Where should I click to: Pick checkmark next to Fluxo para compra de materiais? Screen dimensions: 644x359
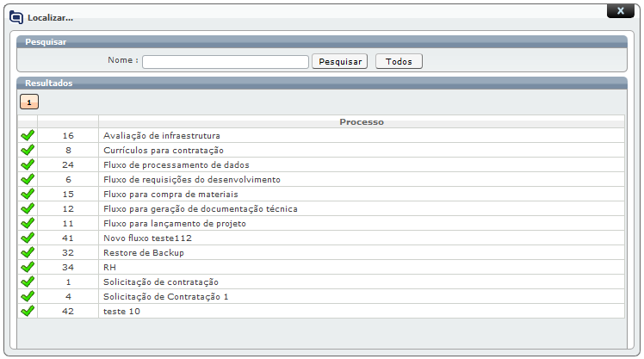tap(27, 194)
